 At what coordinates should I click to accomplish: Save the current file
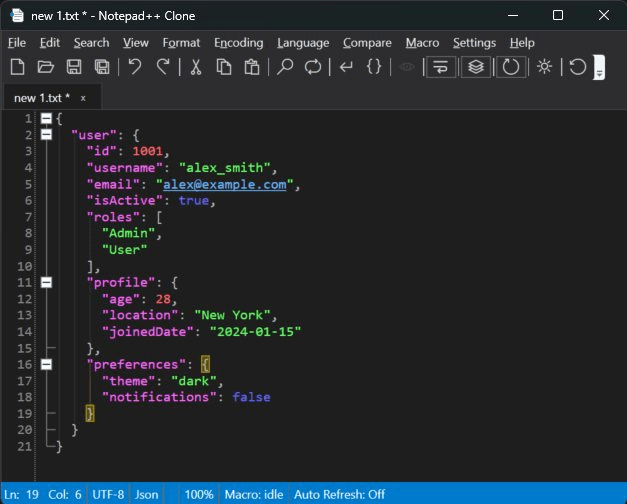74,67
